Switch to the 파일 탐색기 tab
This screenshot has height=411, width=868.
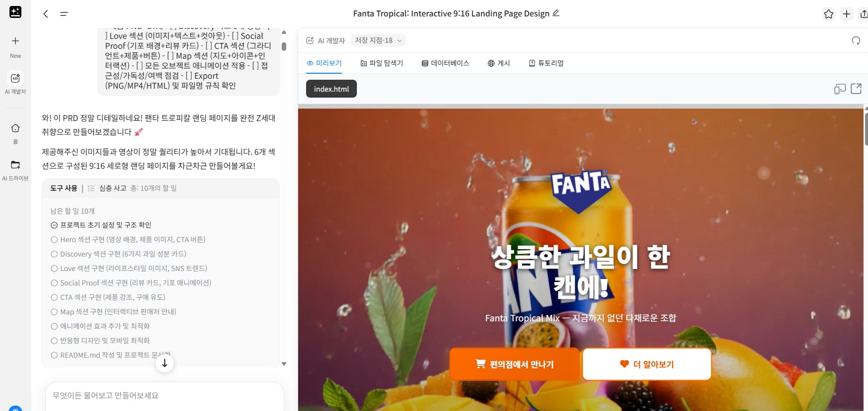[382, 63]
